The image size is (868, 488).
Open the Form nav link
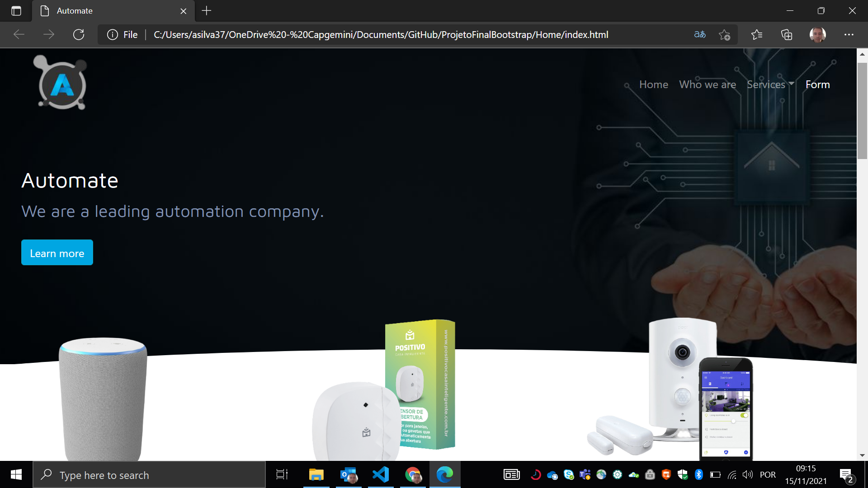pos(817,84)
